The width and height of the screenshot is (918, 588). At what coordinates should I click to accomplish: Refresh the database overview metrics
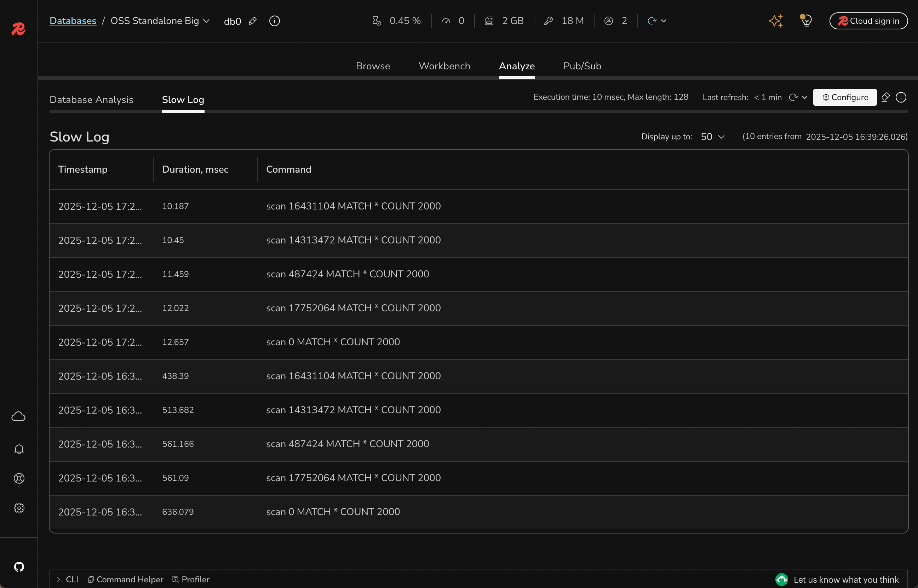652,21
